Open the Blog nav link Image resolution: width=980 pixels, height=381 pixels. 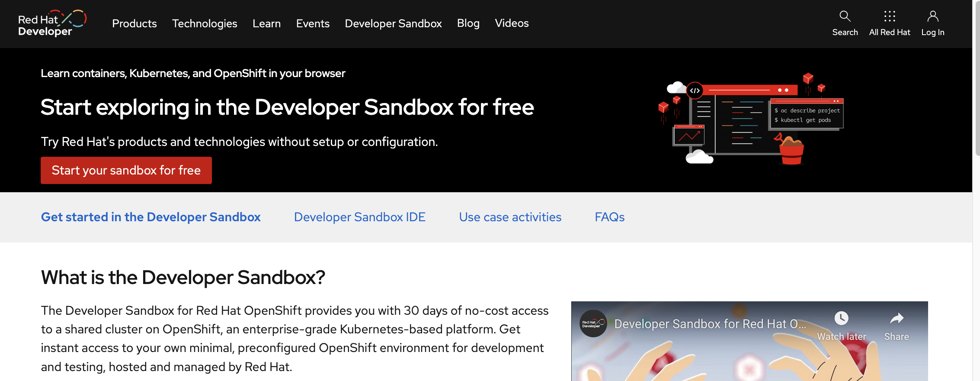click(x=468, y=23)
